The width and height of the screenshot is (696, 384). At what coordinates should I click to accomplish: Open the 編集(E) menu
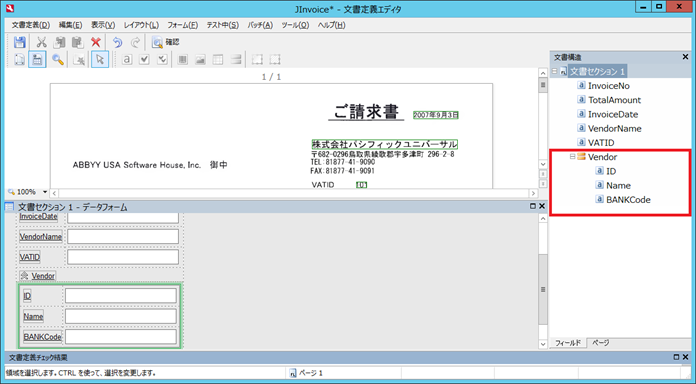[71, 25]
